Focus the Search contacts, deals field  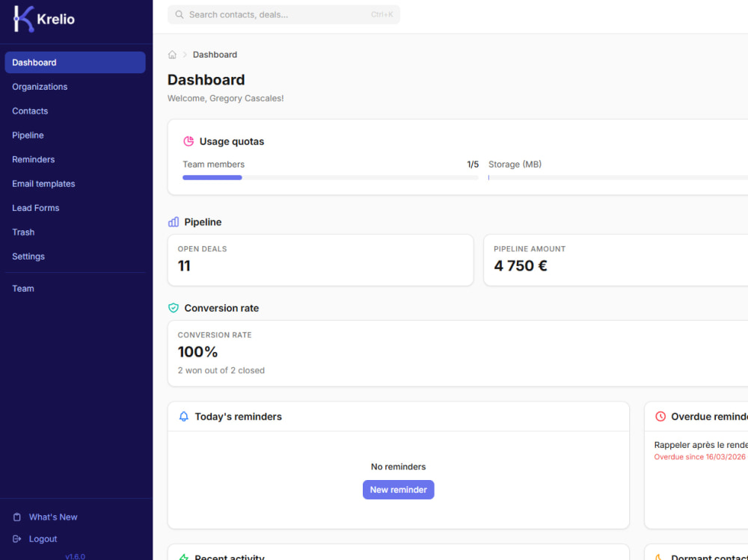[x=283, y=15]
